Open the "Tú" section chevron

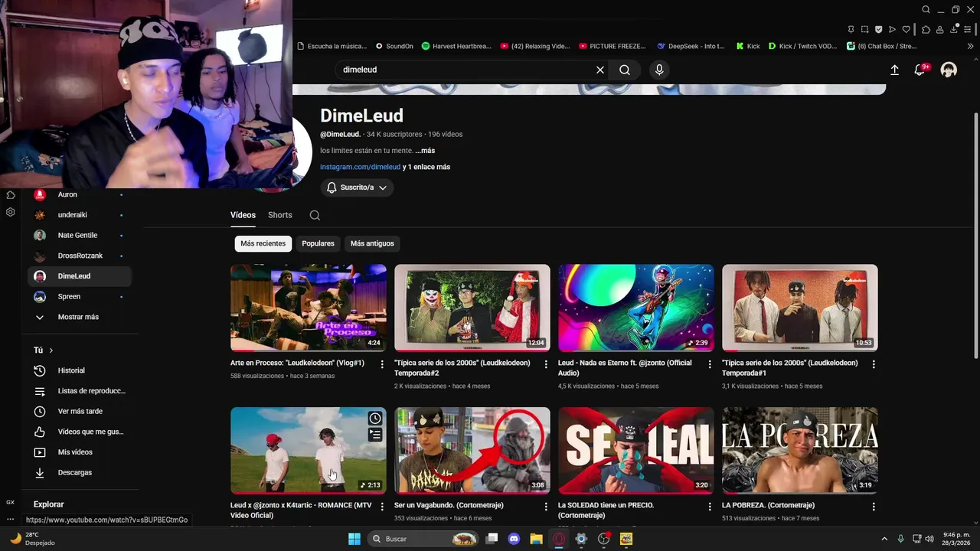pyautogui.click(x=51, y=350)
